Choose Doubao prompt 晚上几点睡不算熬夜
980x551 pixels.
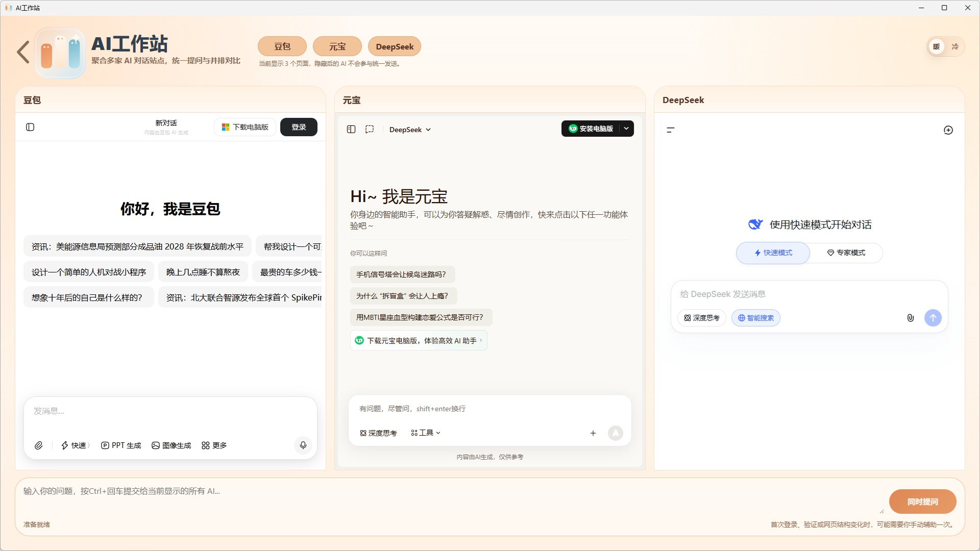(x=203, y=272)
